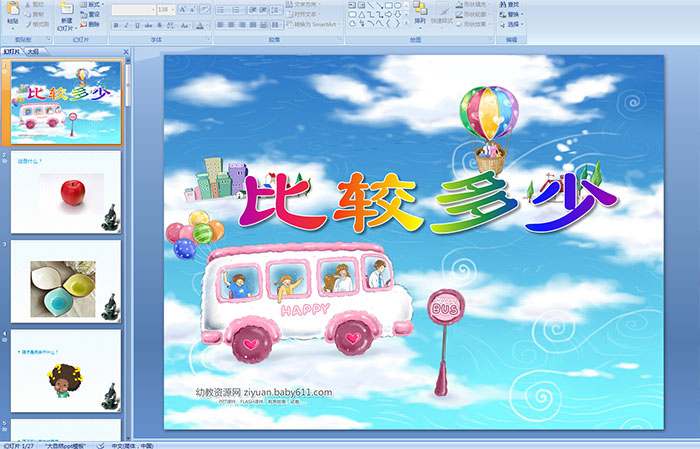
Task: Click the Find (查找) icon
Action: [513, 5]
